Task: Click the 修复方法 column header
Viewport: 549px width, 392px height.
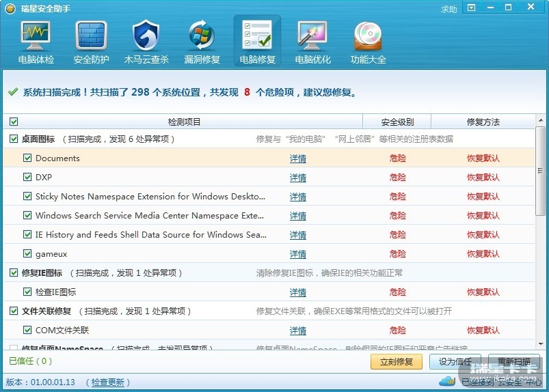Action: click(x=483, y=122)
